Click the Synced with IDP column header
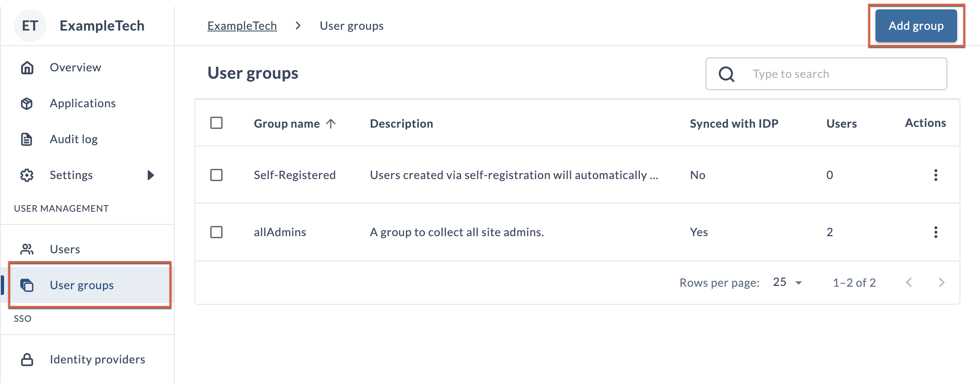 734,124
